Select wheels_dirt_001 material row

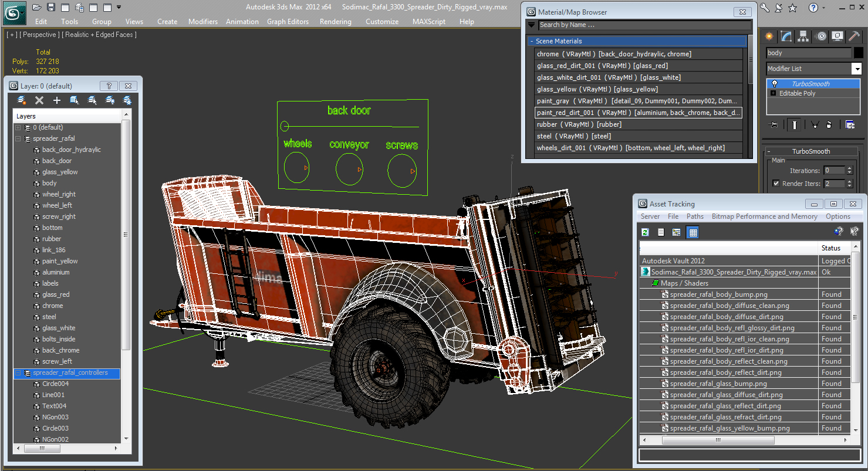point(639,148)
